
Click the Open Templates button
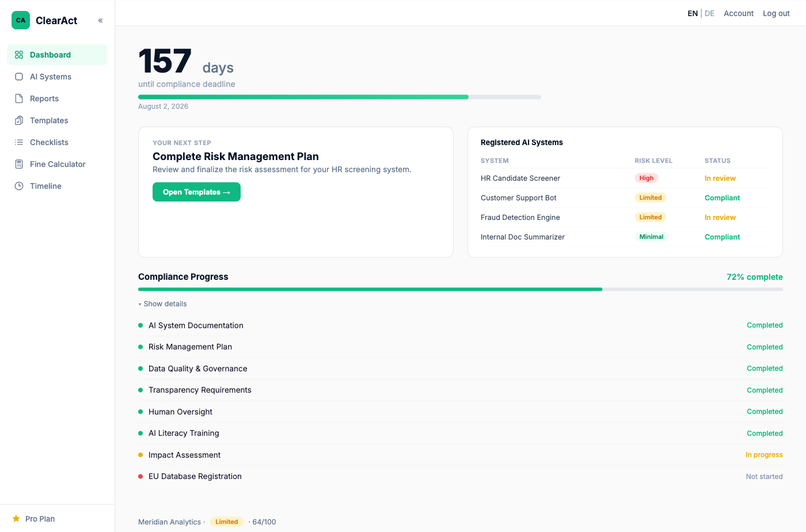(196, 192)
